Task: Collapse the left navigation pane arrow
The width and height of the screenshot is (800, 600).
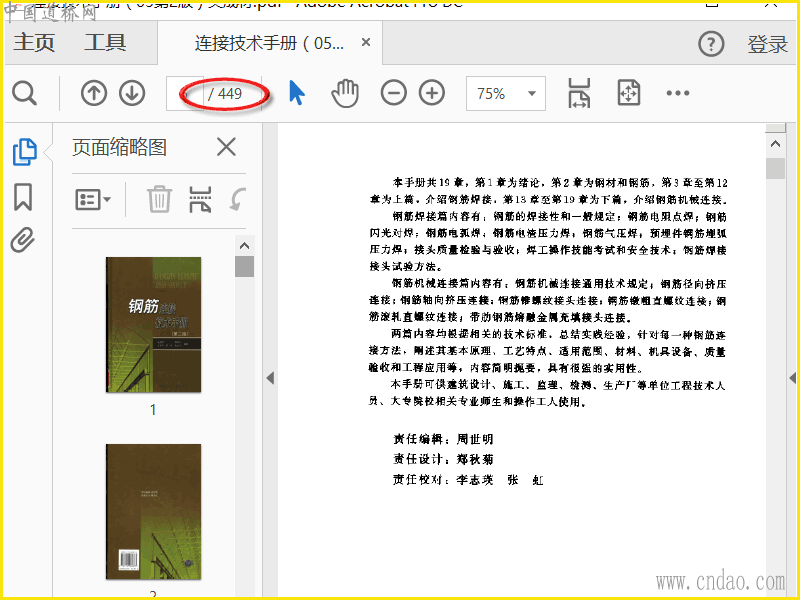Action: click(270, 378)
